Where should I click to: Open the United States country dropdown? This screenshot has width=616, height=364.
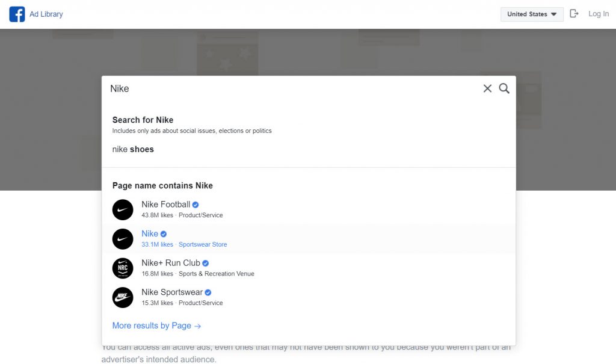532,14
